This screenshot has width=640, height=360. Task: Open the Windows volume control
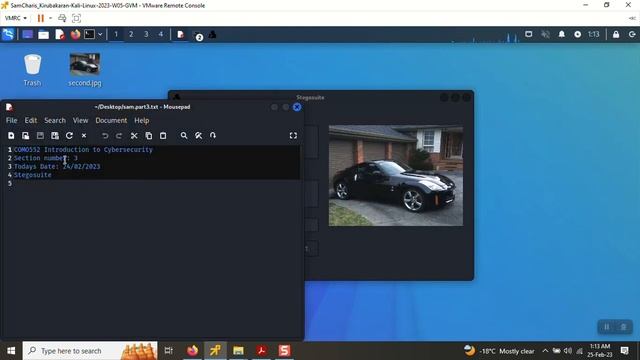[x=568, y=351]
